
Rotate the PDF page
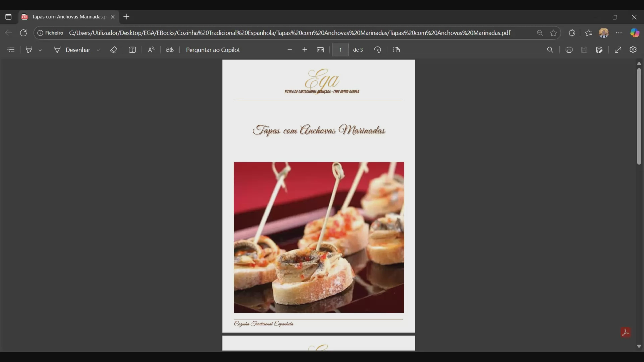(378, 50)
